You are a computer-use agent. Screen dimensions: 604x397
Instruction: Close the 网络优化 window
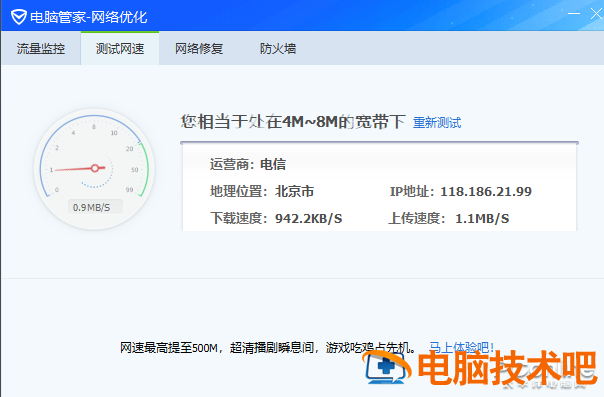coord(596,14)
